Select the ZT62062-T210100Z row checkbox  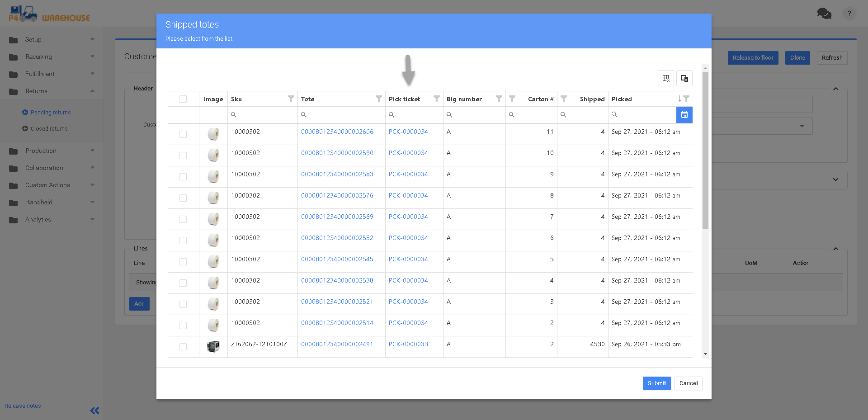(183, 347)
